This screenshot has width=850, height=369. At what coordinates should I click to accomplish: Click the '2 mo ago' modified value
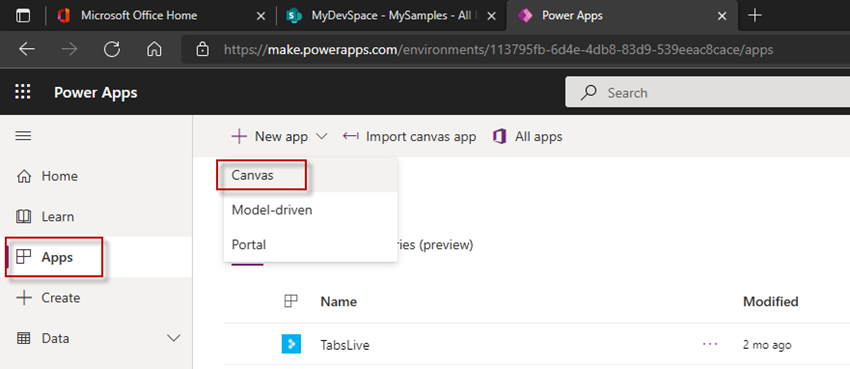click(x=767, y=345)
